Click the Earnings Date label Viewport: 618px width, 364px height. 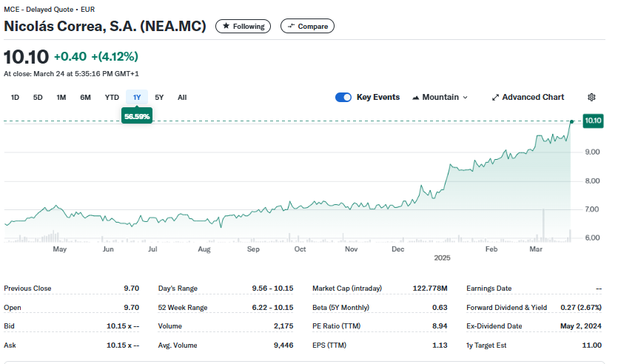489,289
